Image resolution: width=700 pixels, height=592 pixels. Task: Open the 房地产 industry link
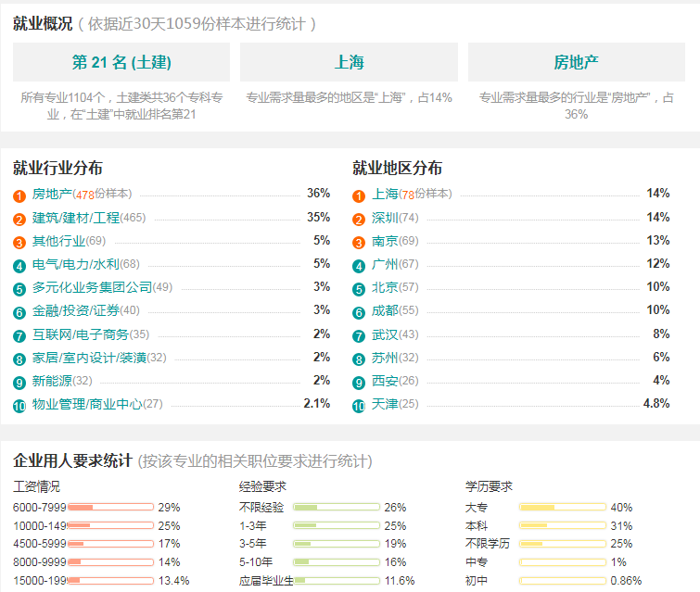coord(52,194)
